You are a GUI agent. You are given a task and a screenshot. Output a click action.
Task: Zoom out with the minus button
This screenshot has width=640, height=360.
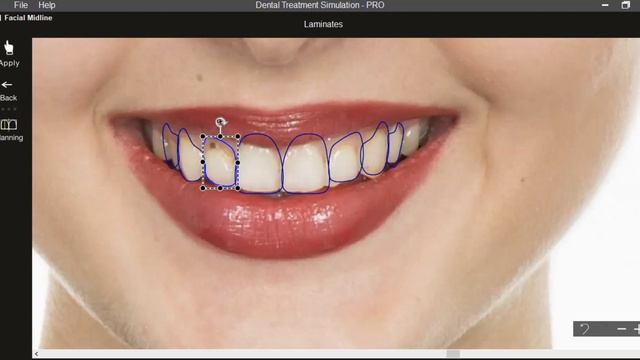[622, 329]
